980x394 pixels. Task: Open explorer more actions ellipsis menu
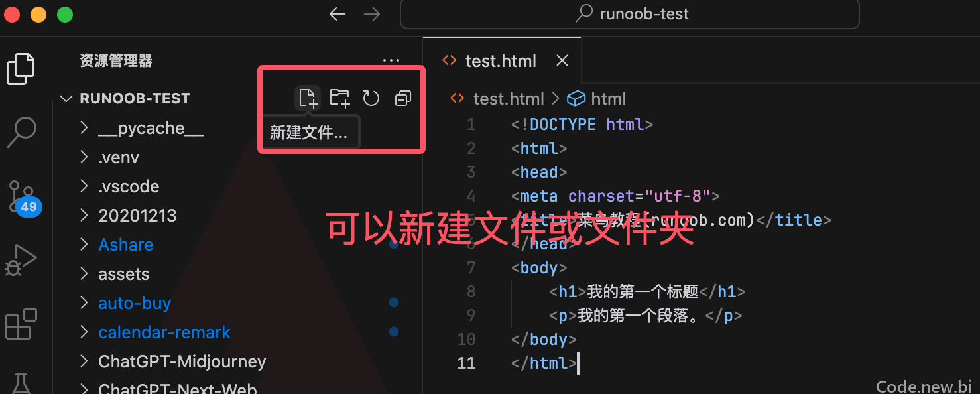(x=391, y=60)
